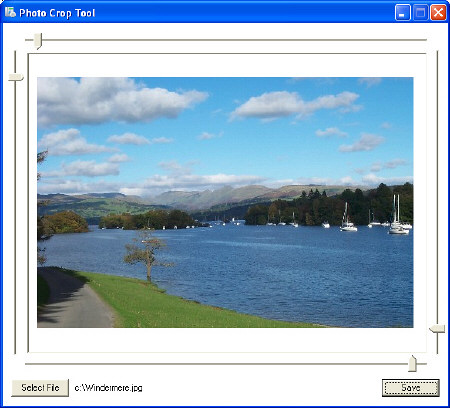Click the right vertical crop slider thumb

pos(437,329)
